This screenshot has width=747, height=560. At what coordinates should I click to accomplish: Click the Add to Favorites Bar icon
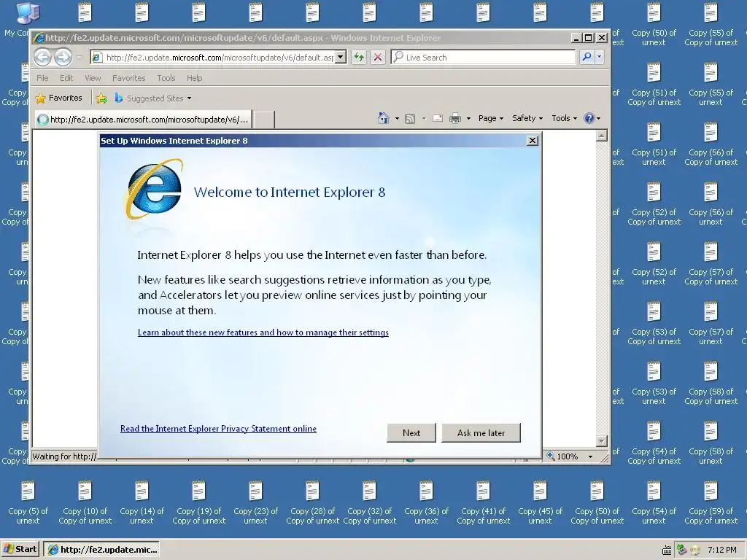(101, 98)
